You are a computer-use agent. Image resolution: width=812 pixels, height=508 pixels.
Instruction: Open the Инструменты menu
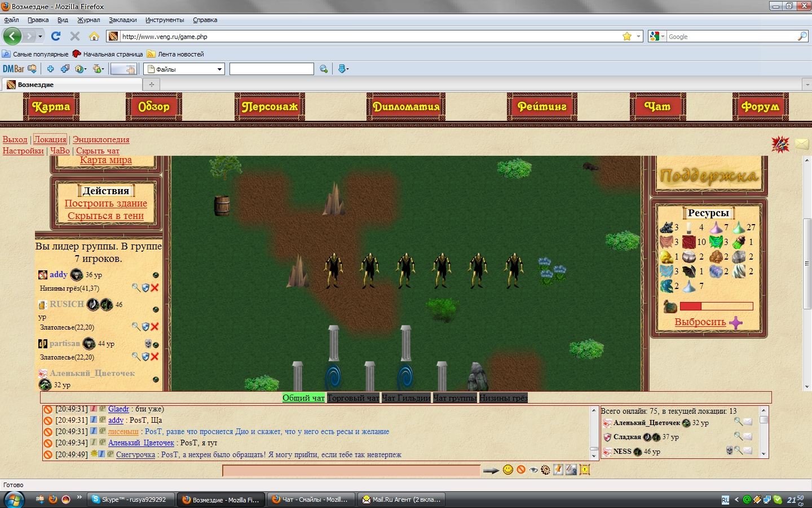165,20
